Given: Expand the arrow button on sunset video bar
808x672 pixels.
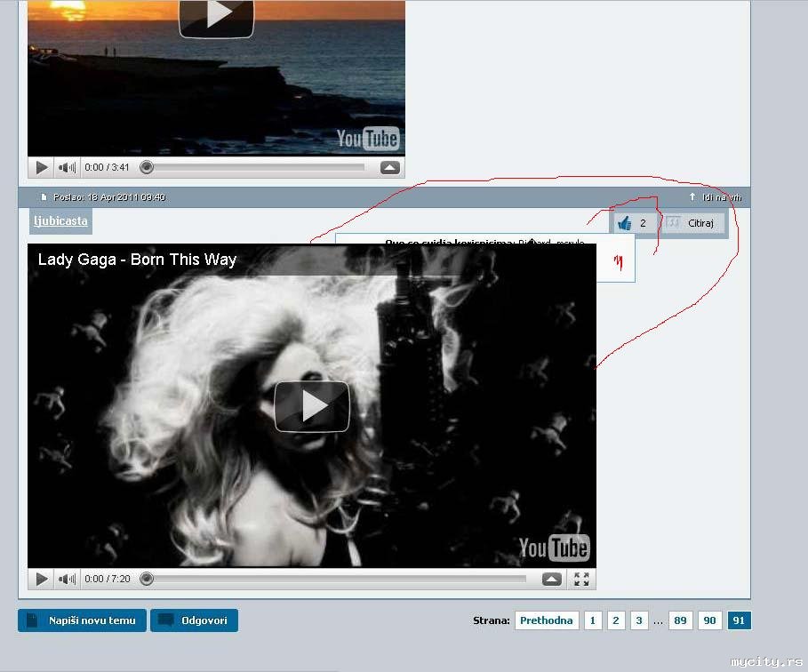Looking at the screenshot, I should 390,167.
